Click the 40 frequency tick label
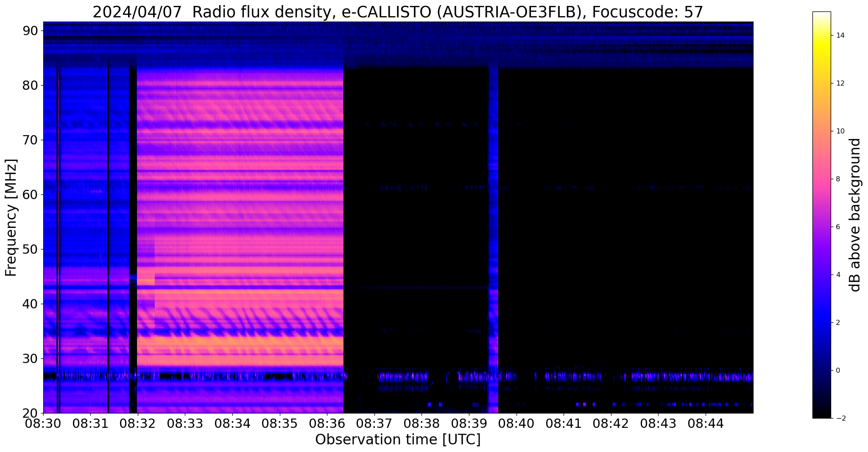 30,304
